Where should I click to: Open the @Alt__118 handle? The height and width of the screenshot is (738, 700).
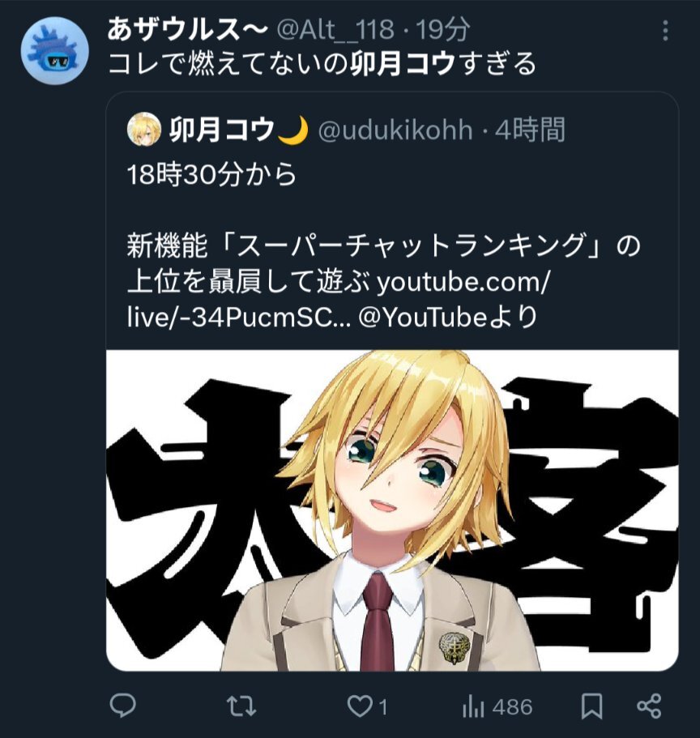pyautogui.click(x=335, y=30)
